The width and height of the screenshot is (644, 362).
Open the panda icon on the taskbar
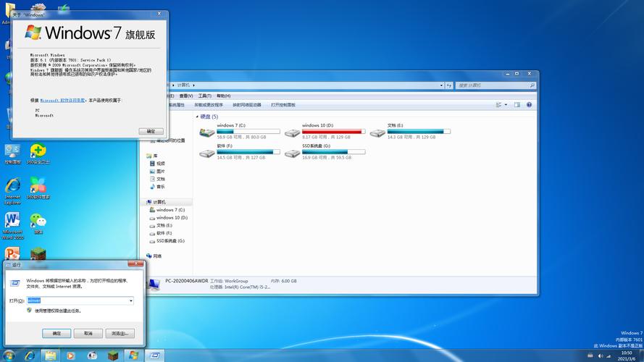(92, 355)
